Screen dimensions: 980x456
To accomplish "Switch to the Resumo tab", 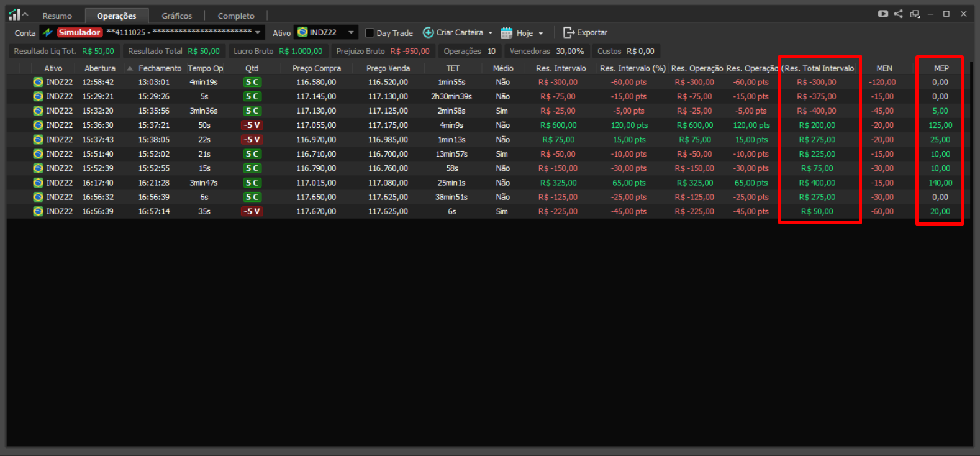I will point(57,16).
